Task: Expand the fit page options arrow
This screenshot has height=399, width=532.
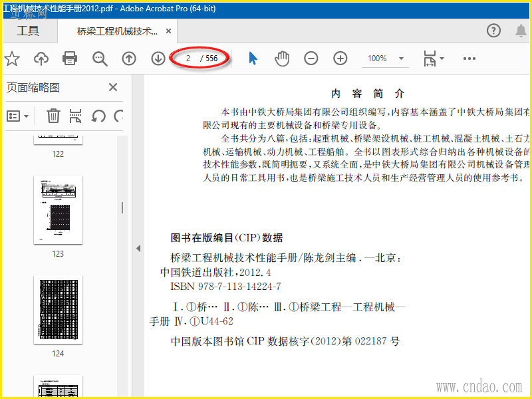Action: (442, 59)
